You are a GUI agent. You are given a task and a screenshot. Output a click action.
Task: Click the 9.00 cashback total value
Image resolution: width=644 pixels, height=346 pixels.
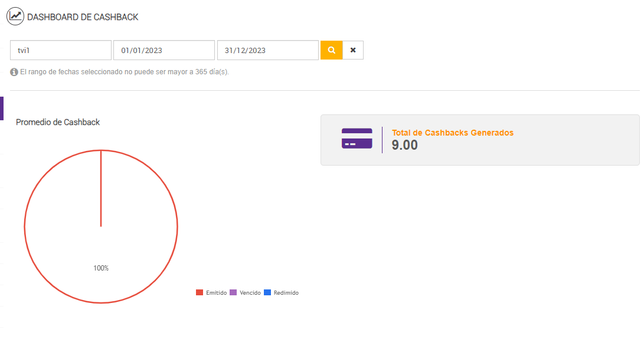405,145
